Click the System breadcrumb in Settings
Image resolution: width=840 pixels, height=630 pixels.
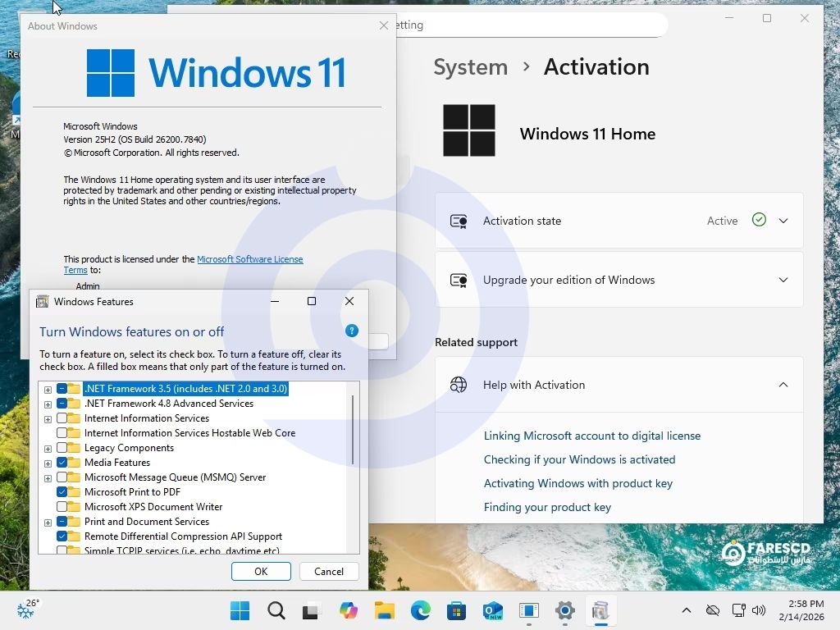coord(470,67)
